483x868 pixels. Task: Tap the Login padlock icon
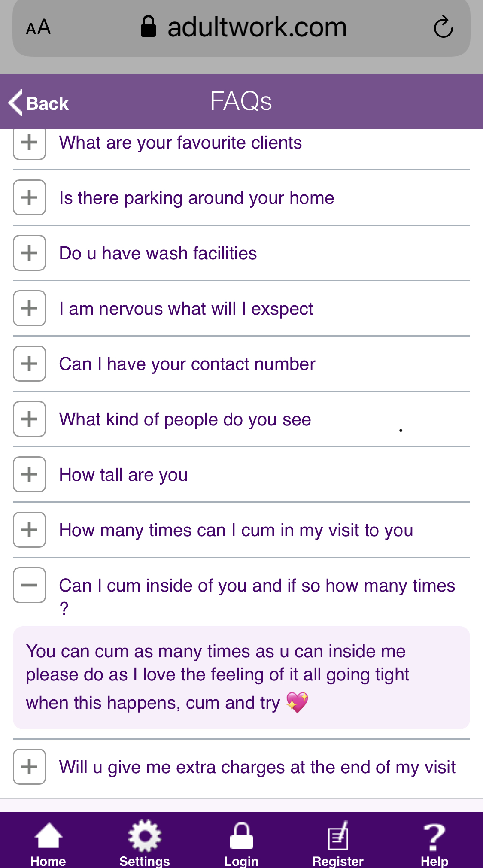click(241, 836)
